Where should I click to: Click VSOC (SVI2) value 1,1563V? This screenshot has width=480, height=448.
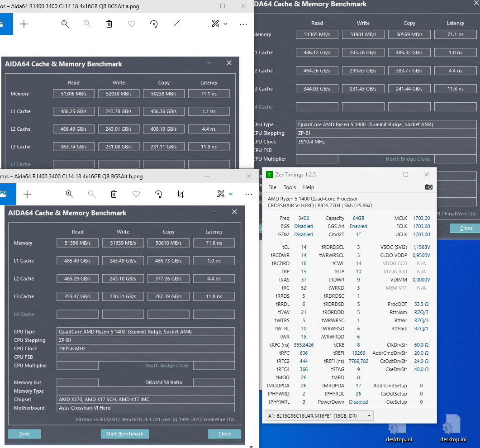pos(421,247)
